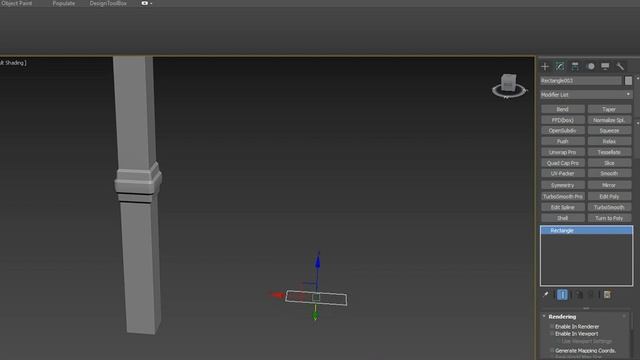
Task: Apply the Shell modifier
Action: pos(562,218)
